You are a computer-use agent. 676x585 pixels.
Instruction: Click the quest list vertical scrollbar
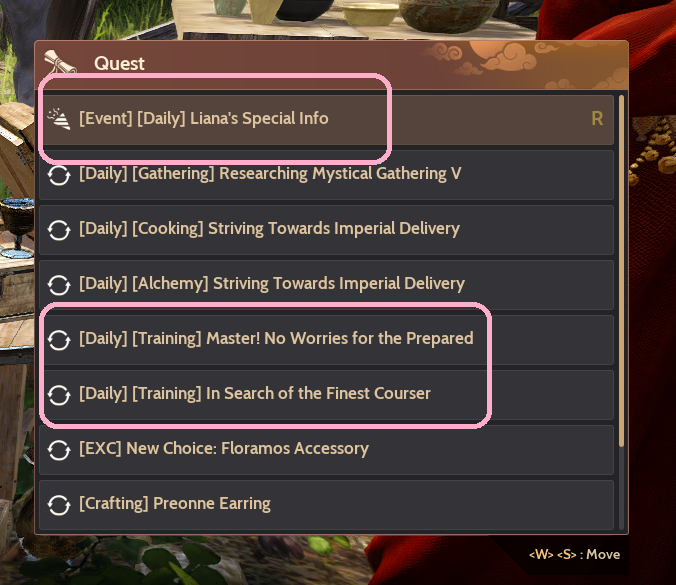(622, 270)
